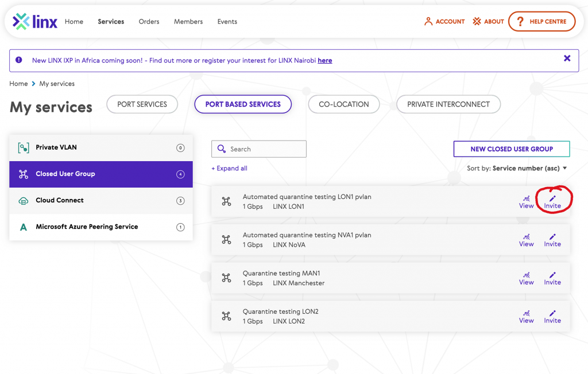This screenshot has width=588, height=374.
Task: Dismiss the LINX Nairobi announcement banner
Action: click(x=567, y=58)
